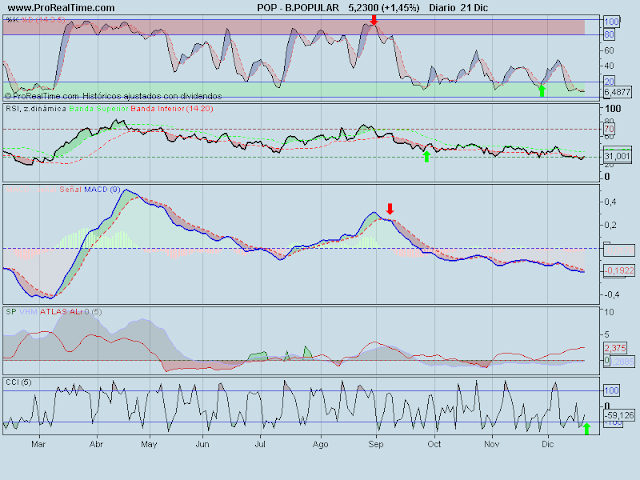Click the green Banda Superior legend text
This screenshot has height=480, width=640.
98,109
